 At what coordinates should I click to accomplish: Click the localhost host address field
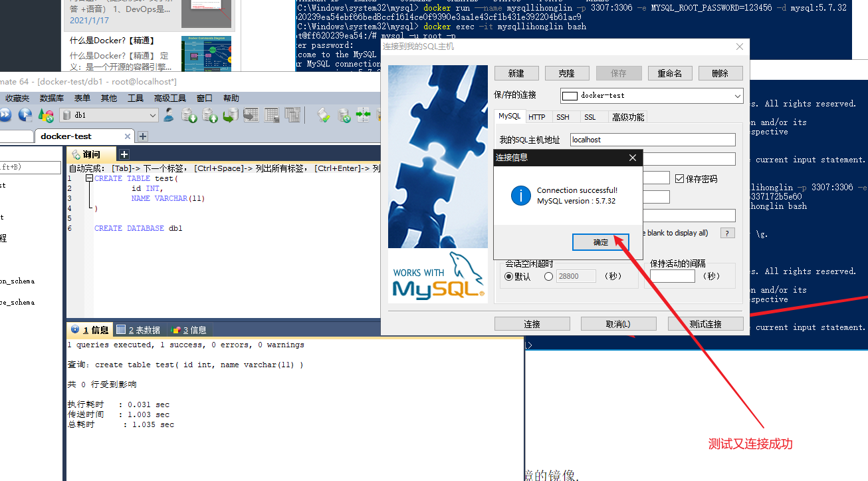point(653,140)
